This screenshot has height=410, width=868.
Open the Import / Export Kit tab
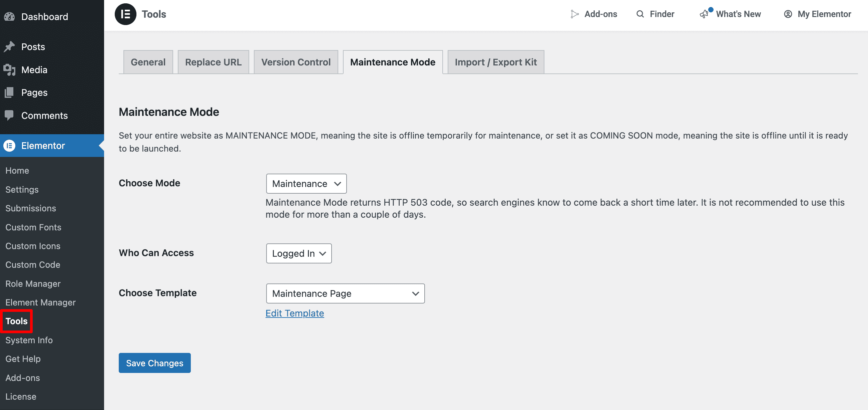point(496,62)
